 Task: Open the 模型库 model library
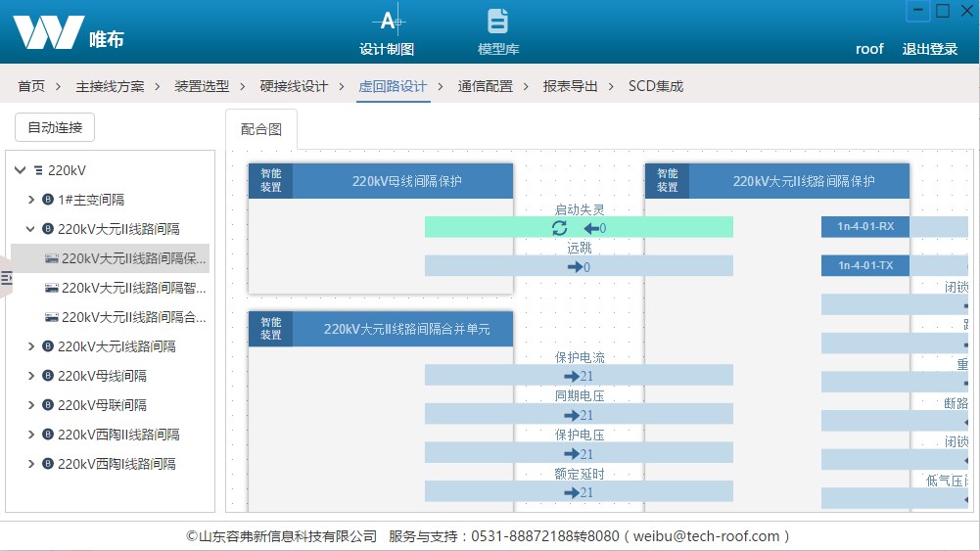[497, 31]
